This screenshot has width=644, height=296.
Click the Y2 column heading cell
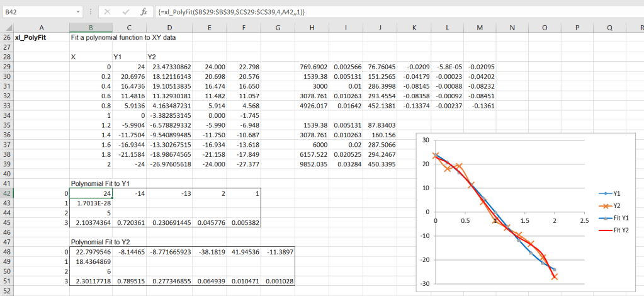(169, 57)
